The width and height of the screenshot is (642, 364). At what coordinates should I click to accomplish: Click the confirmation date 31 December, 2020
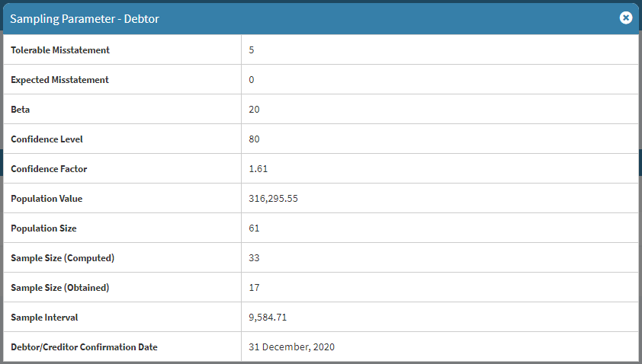pyautogui.click(x=291, y=347)
